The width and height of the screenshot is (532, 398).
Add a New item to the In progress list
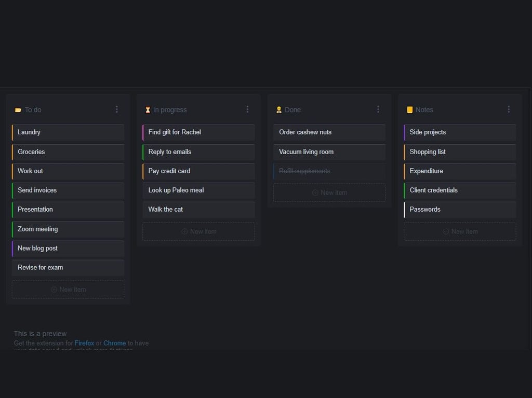tap(199, 231)
